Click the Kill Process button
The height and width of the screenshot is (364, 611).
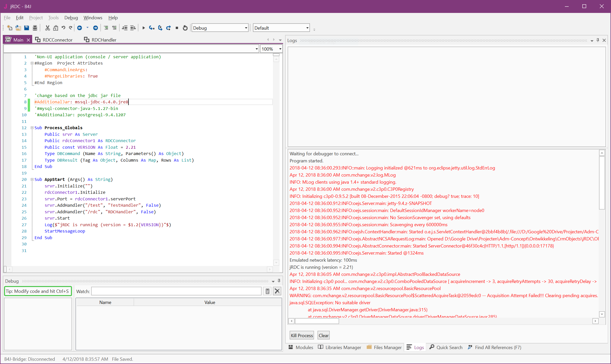302,335
